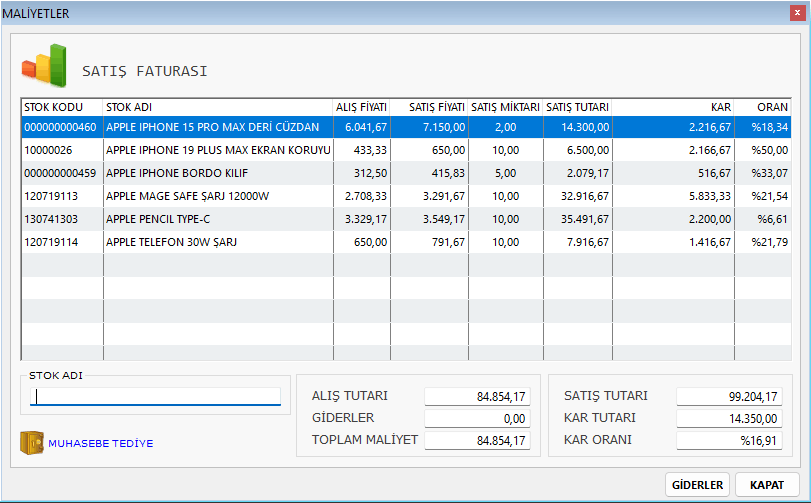Sort by the STOK KODU column header
The image size is (811, 503).
point(62,107)
